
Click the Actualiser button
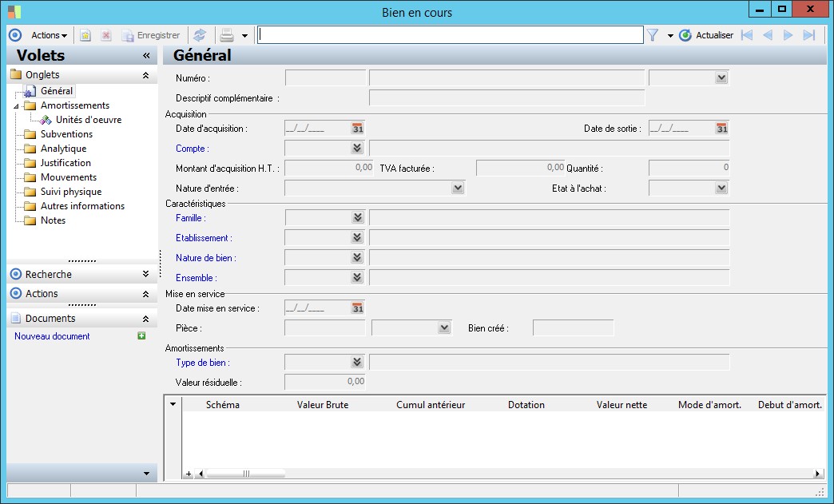[x=706, y=35]
